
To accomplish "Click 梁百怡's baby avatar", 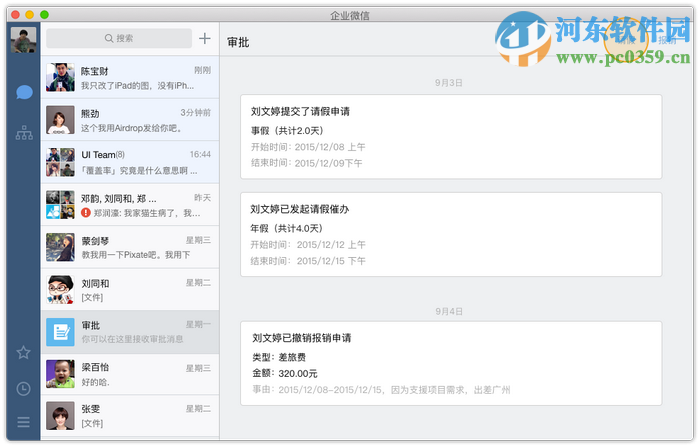I will click(60, 374).
